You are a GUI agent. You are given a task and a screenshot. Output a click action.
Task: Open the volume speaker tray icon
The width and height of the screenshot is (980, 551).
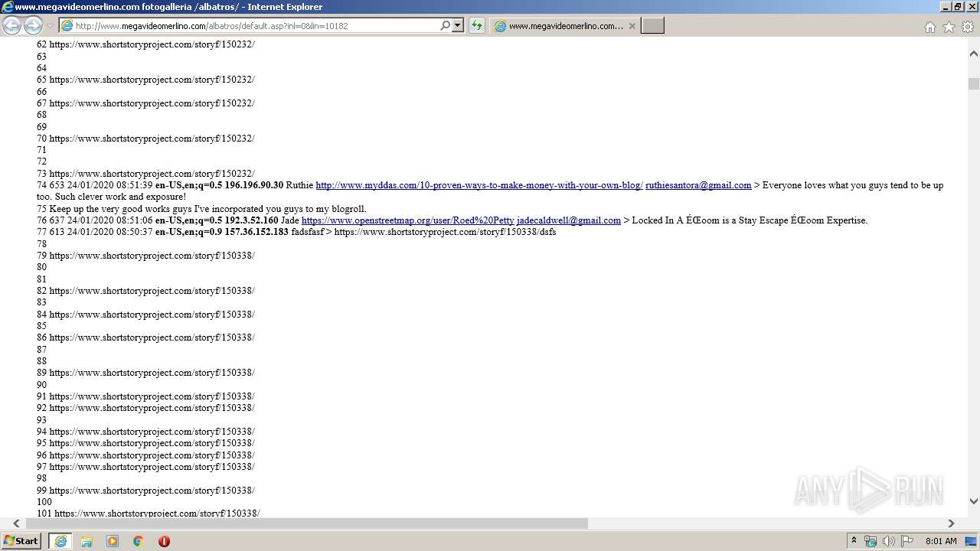(889, 541)
